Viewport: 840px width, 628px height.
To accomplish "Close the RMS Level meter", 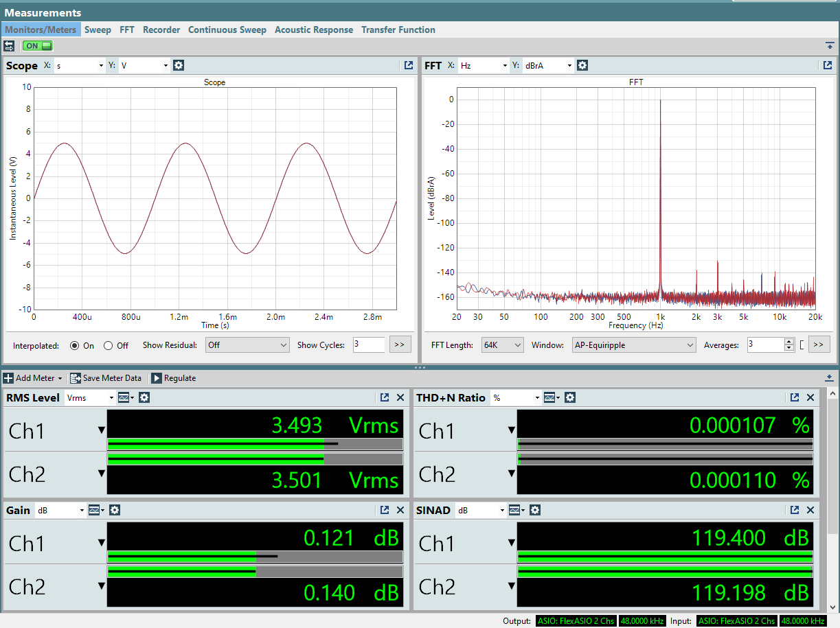I will [x=401, y=397].
